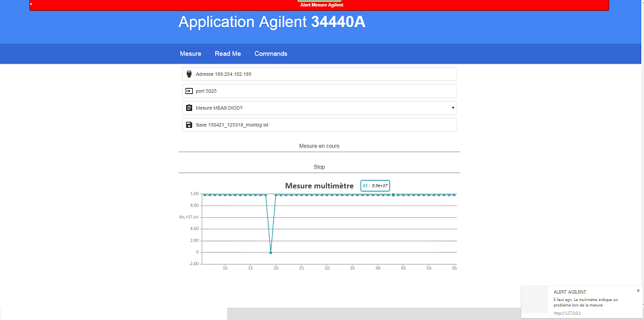Click the floppy disk save icon
The height and width of the screenshot is (320, 644).
tap(189, 125)
